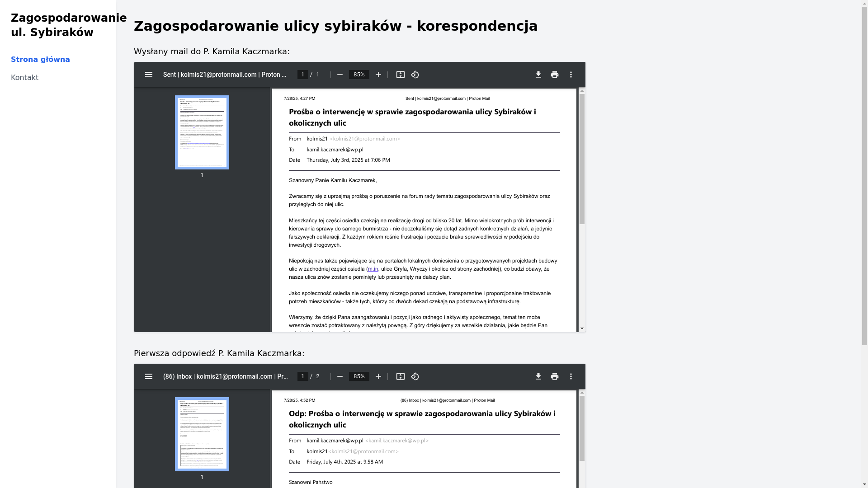The width and height of the screenshot is (868, 488).
Task: Click page number field in Sent mail PDF
Action: 303,75
